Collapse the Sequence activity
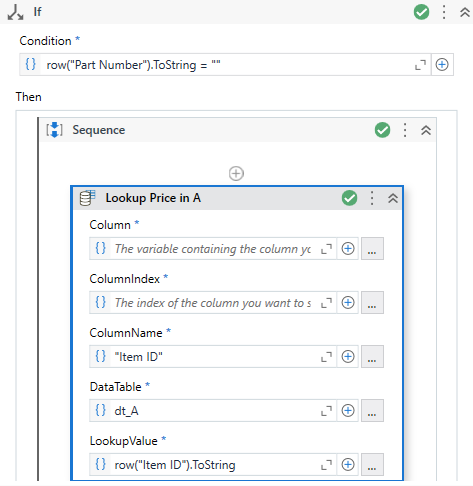 (x=426, y=130)
